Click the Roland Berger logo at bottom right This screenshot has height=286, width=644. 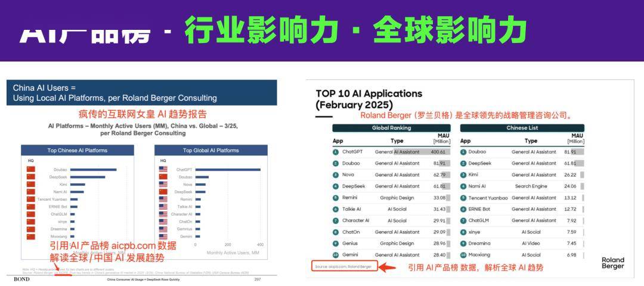pyautogui.click(x=613, y=263)
